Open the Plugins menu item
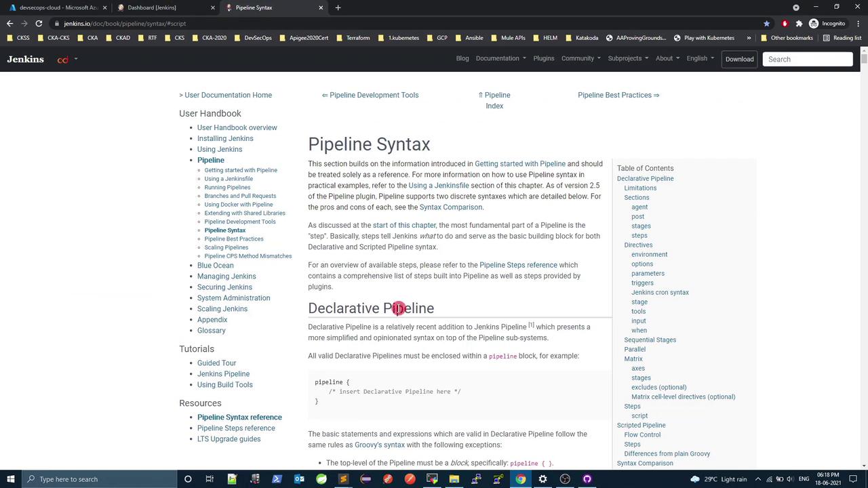The height and width of the screenshot is (488, 868). coord(544,59)
